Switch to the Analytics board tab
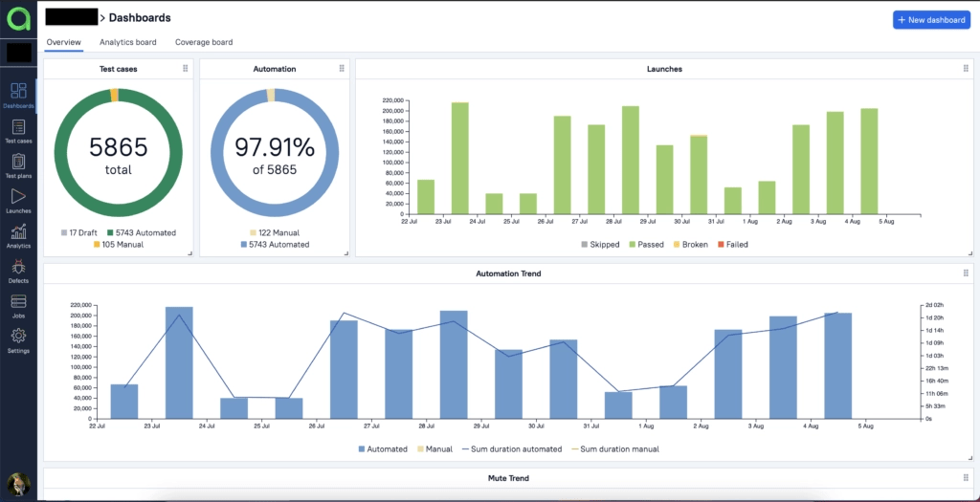This screenshot has height=502, width=980. [x=127, y=42]
